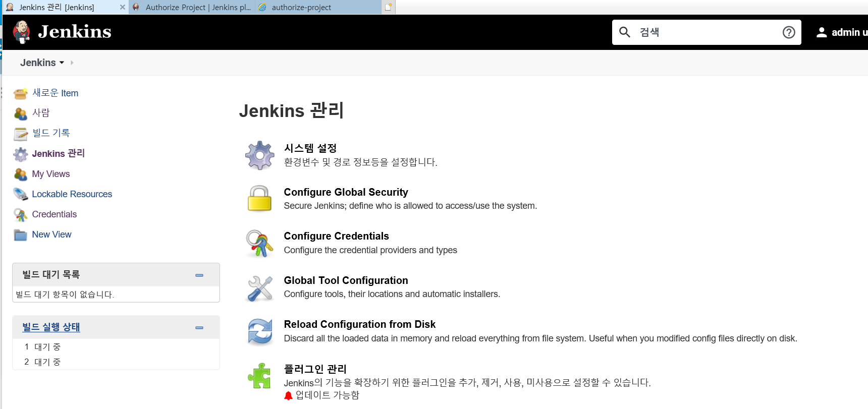Screen dimensions: 868x409
Task: Click the 업데이트 가능함 text
Action: [328, 395]
